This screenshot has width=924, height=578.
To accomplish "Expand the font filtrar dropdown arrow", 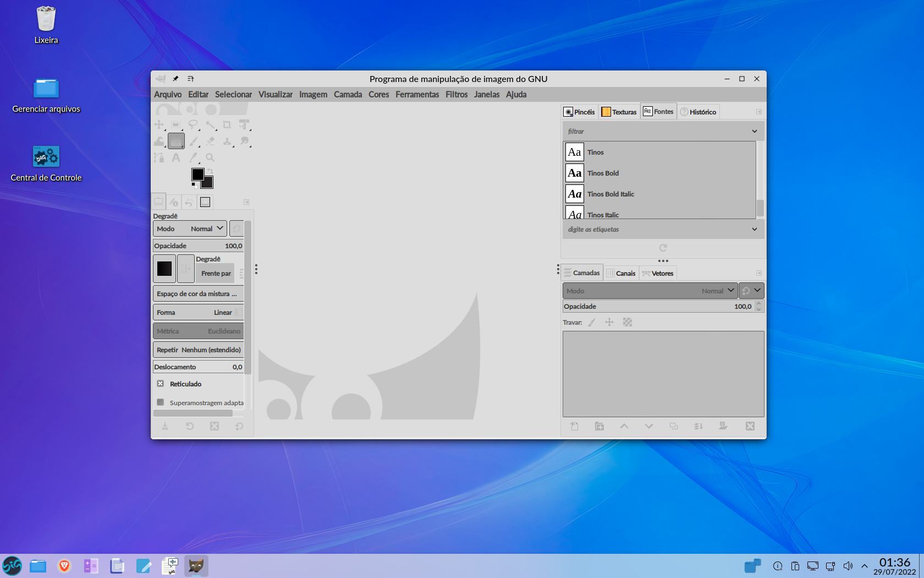I will [755, 132].
